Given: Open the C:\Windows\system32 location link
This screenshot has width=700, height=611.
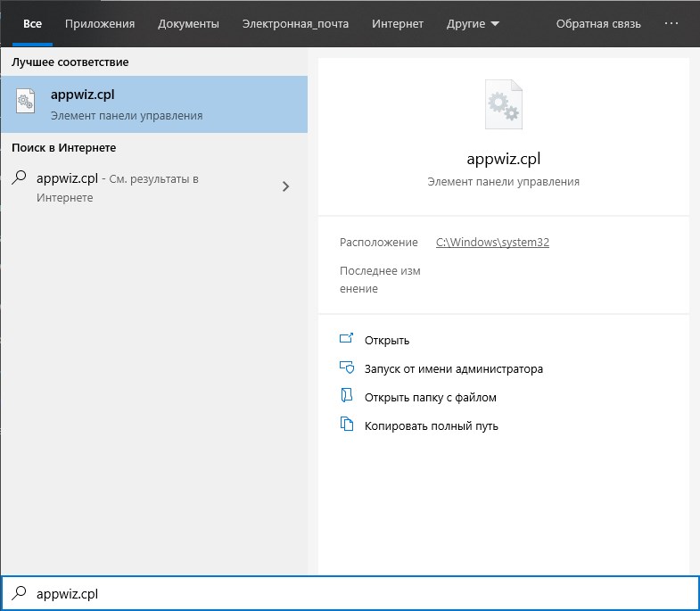Looking at the screenshot, I should (492, 242).
